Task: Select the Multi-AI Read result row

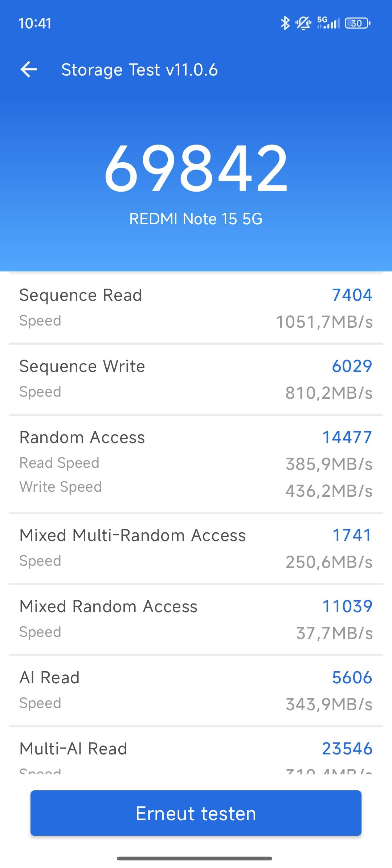Action: pos(196,755)
